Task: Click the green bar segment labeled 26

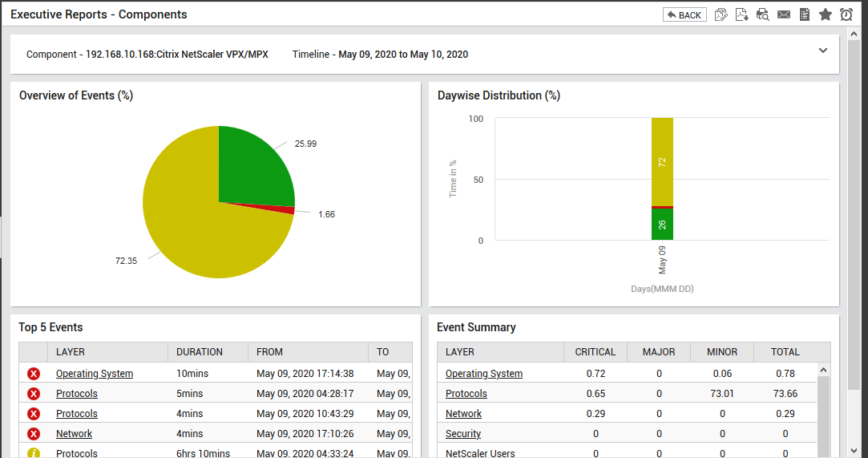Action: (x=662, y=225)
